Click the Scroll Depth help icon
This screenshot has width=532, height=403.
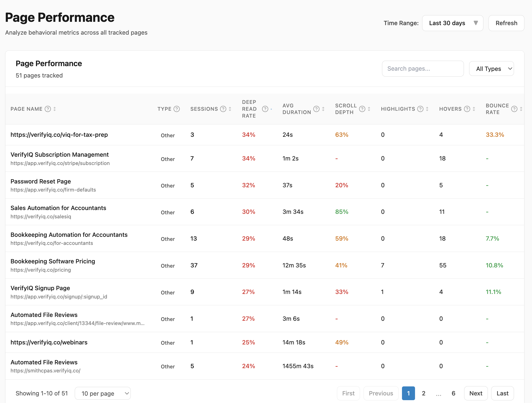(x=362, y=109)
